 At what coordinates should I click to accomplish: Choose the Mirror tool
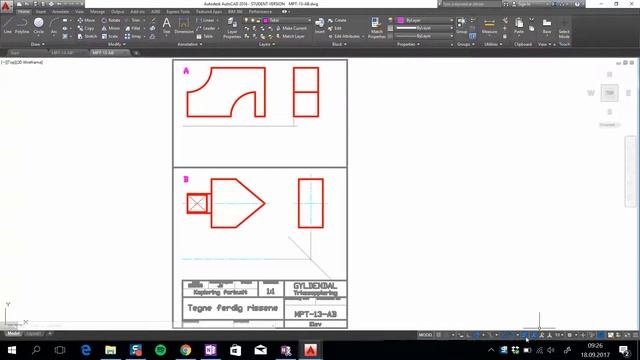pos(111,28)
